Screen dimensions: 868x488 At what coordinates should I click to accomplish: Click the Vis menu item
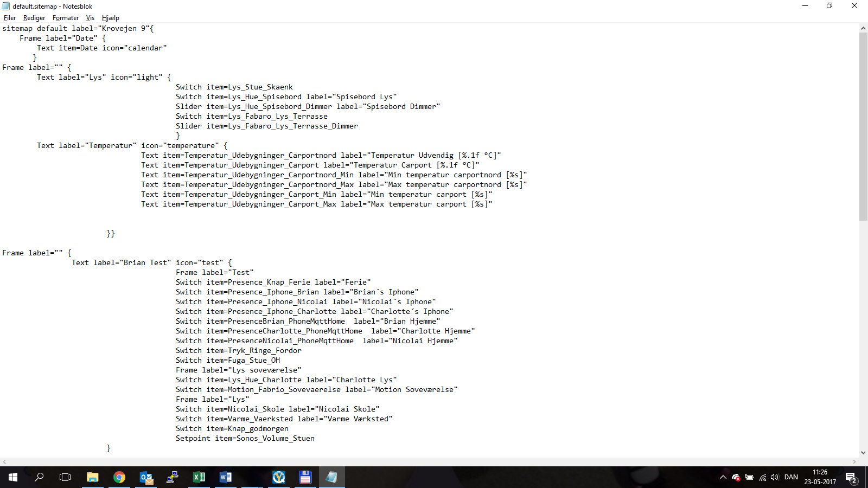click(x=90, y=18)
